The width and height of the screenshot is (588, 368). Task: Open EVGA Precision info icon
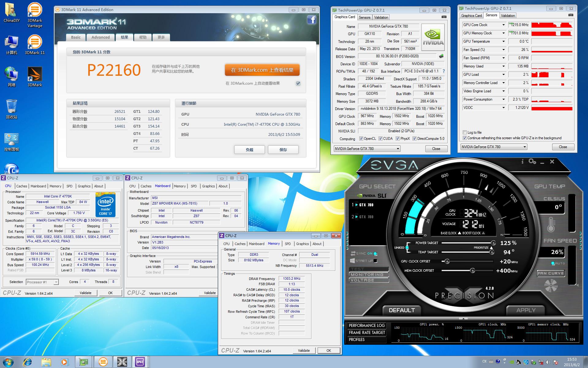pos(522,161)
